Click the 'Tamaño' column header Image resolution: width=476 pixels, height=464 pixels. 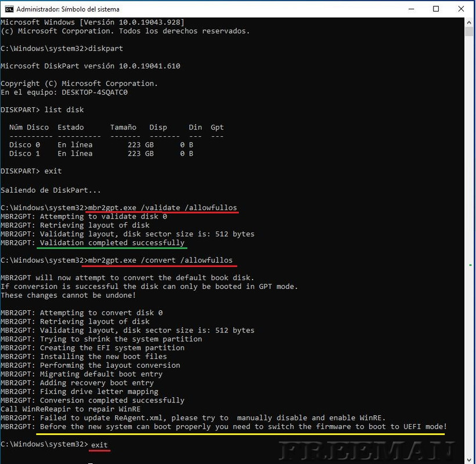[x=123, y=128]
